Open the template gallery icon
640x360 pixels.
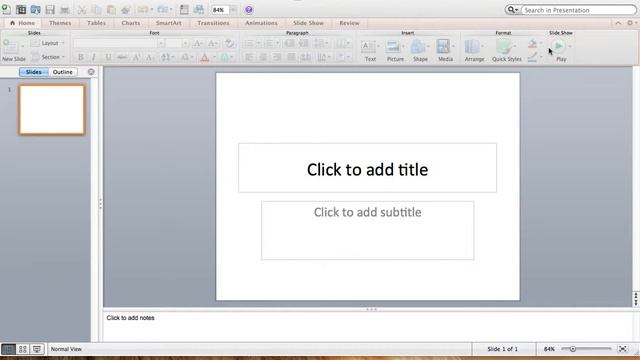pyautogui.click(x=21, y=9)
